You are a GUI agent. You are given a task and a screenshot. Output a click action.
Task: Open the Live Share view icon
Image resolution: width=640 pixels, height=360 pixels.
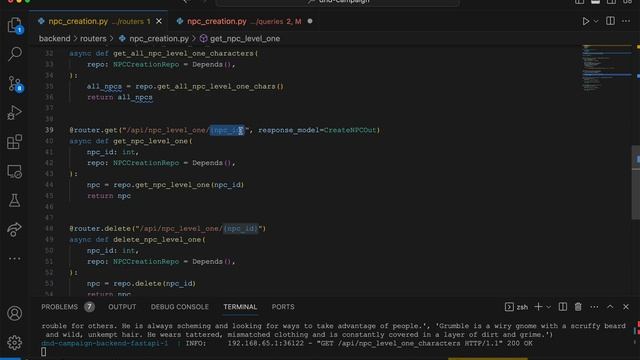15,229
